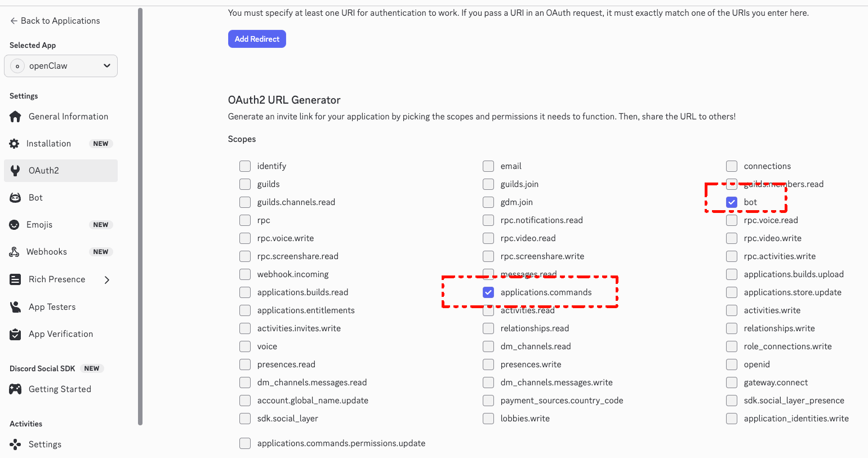Select the General Information house icon
The image size is (868, 458).
(x=14, y=116)
